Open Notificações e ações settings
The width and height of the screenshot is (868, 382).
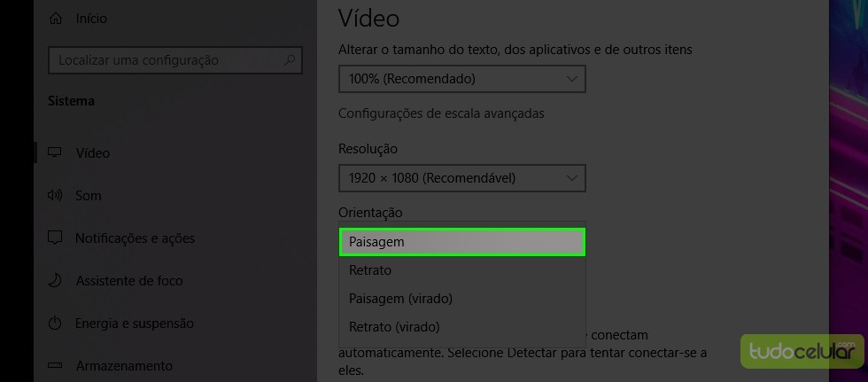(x=135, y=238)
